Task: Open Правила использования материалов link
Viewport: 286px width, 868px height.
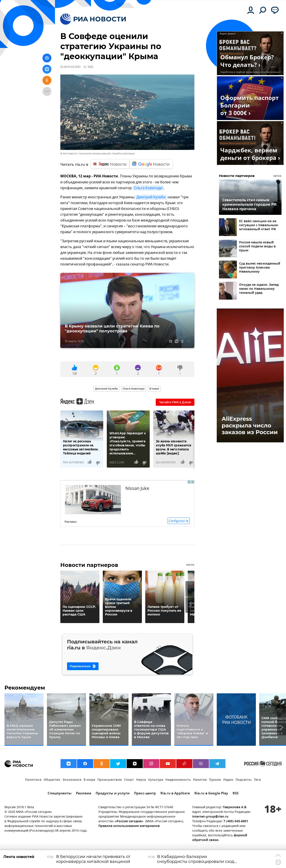Action: pyautogui.click(x=129, y=826)
